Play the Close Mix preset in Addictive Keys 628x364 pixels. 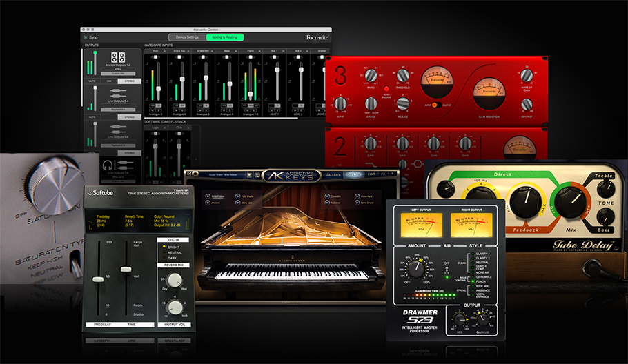pos(327,196)
